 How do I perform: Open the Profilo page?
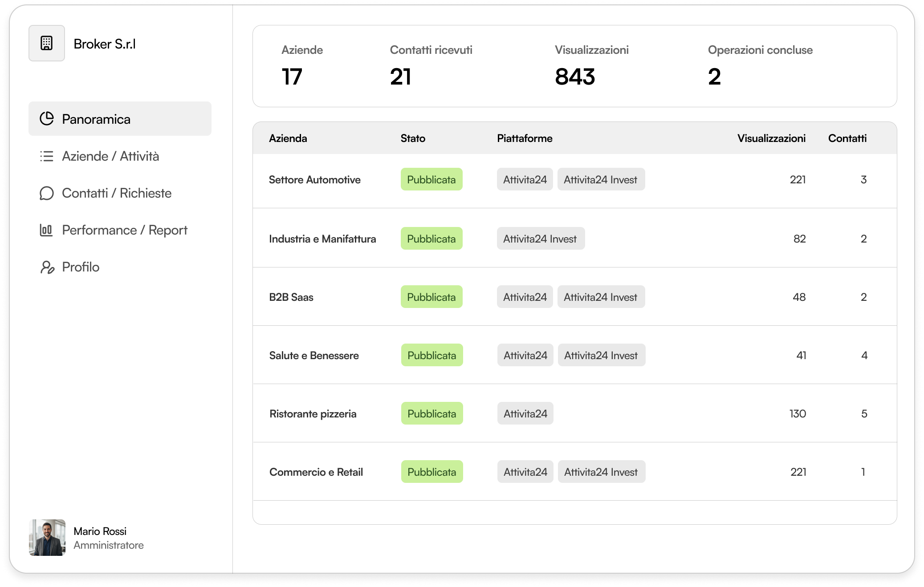click(x=81, y=267)
